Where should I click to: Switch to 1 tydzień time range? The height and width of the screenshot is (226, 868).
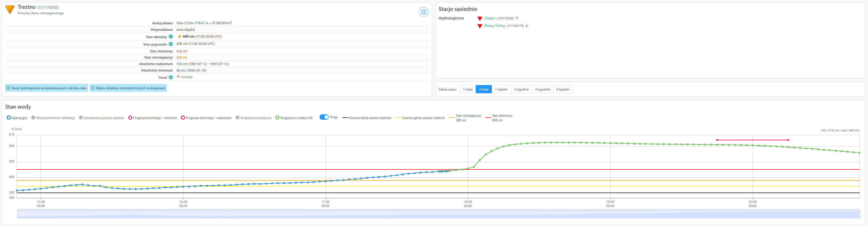point(501,89)
